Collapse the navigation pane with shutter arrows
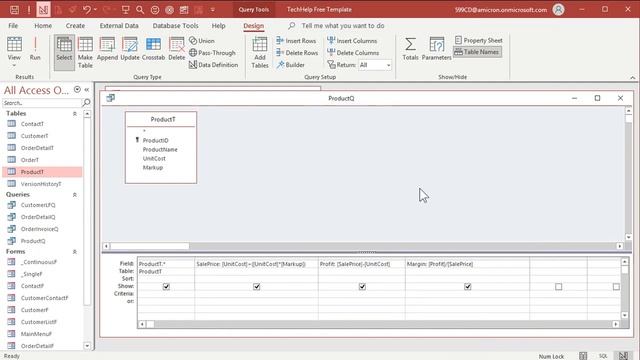640x360 pixels. point(87,89)
